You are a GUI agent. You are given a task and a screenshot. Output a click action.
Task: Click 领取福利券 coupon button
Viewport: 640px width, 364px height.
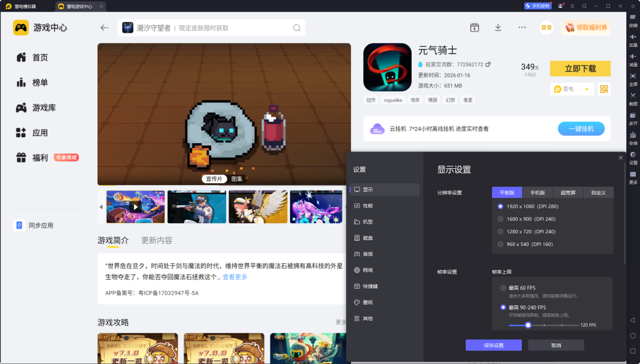tap(586, 28)
